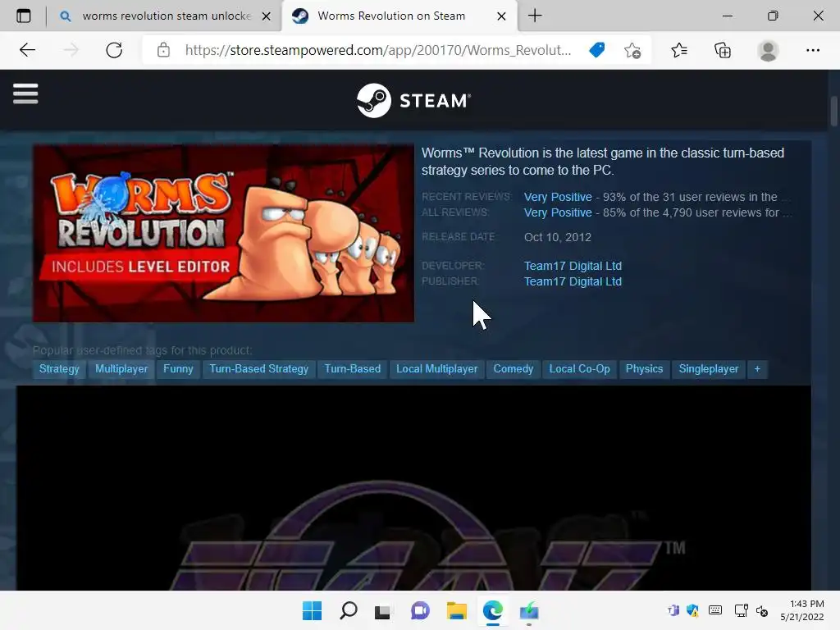This screenshot has height=630, width=840.
Task: Open Edge settings and more menu
Action: pos(813,50)
